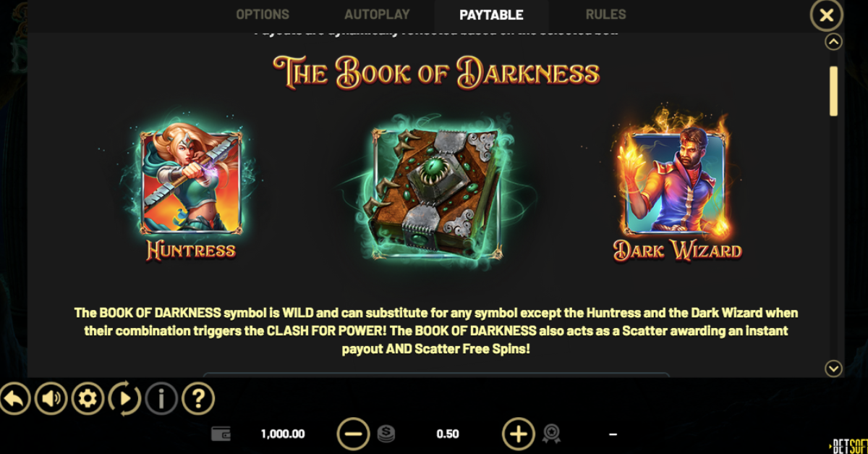Screen dimensions: 868x454
Task: Click the wallet balance icon
Action: pos(221,434)
